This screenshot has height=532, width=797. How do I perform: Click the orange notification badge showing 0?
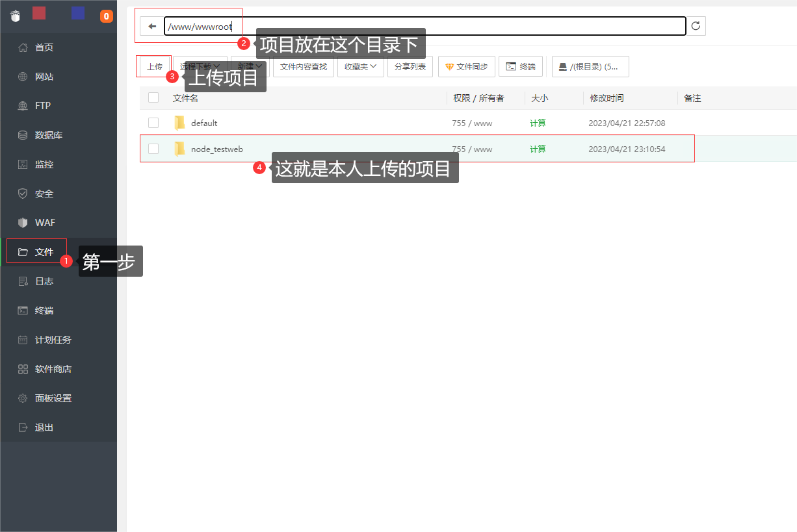click(106, 16)
